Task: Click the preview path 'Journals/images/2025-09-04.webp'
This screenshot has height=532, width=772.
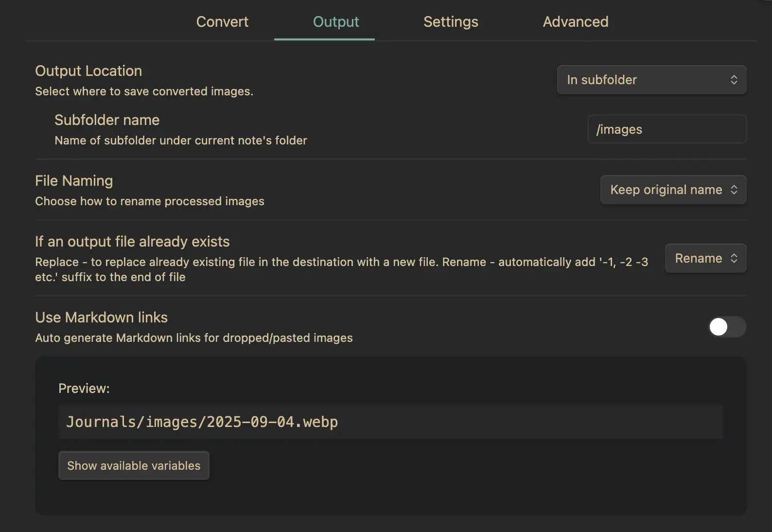Action: (x=202, y=422)
